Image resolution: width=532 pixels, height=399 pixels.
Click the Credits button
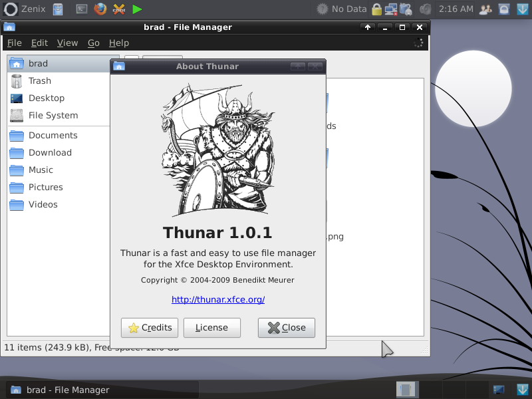coord(150,328)
